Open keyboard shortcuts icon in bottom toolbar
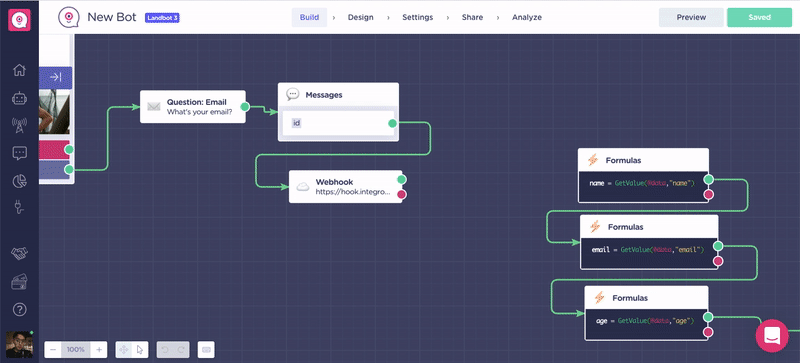 point(206,350)
